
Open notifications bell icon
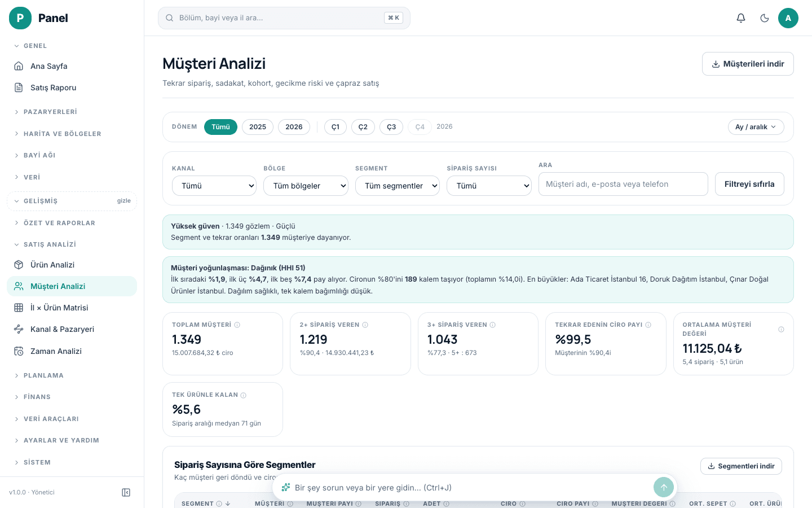click(741, 18)
